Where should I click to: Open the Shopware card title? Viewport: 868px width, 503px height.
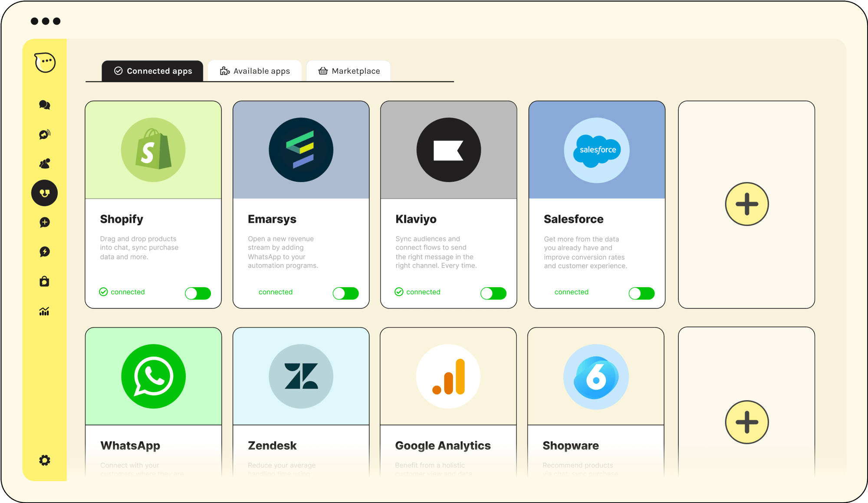[x=571, y=445]
